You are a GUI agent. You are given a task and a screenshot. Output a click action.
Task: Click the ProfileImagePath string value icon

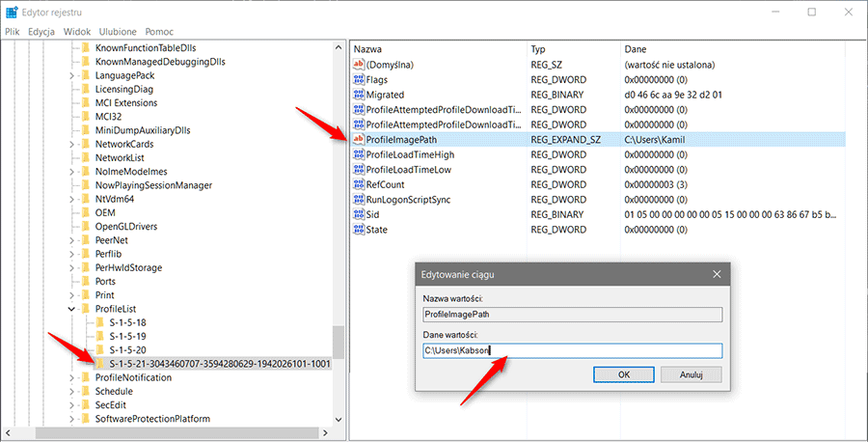point(359,140)
